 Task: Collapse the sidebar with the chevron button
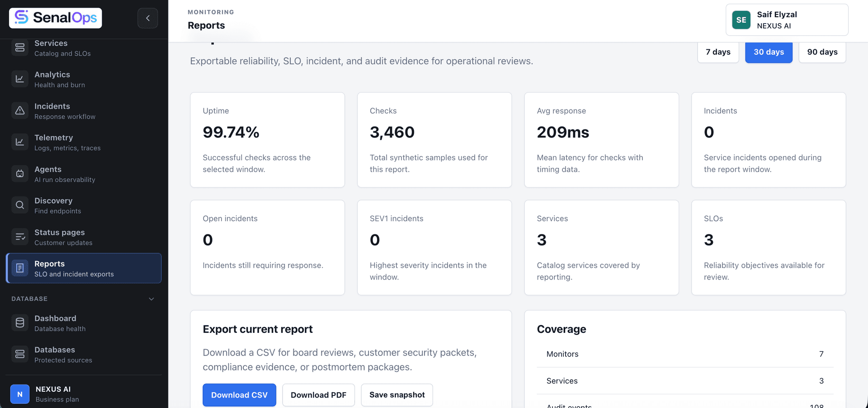pos(148,18)
